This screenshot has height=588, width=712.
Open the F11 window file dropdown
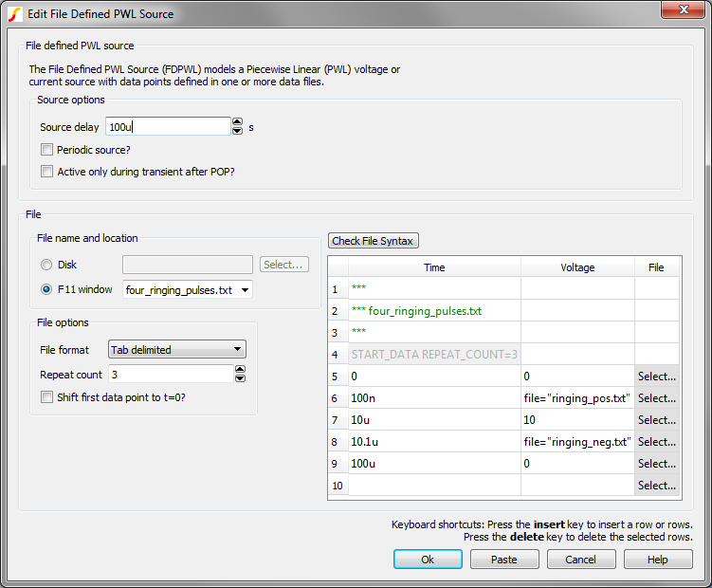pos(246,289)
